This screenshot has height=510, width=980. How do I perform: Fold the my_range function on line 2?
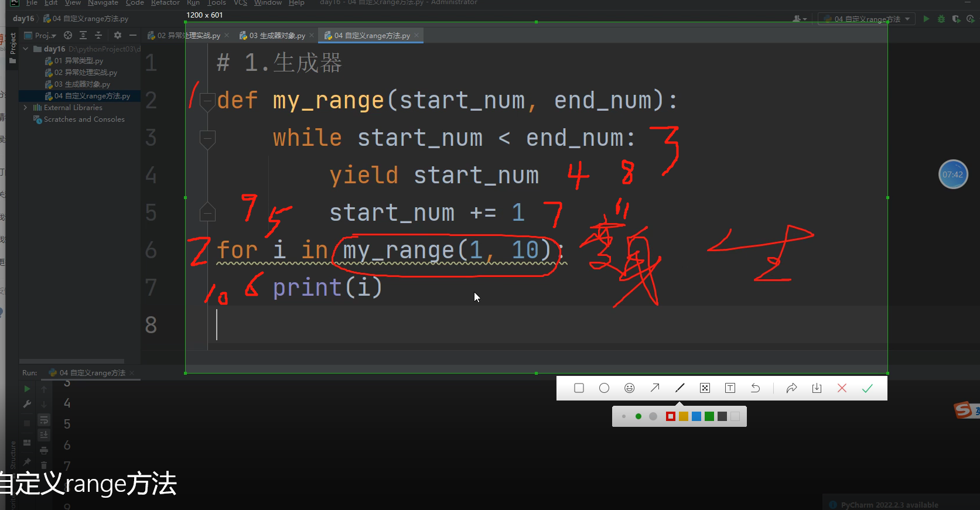[x=207, y=101]
